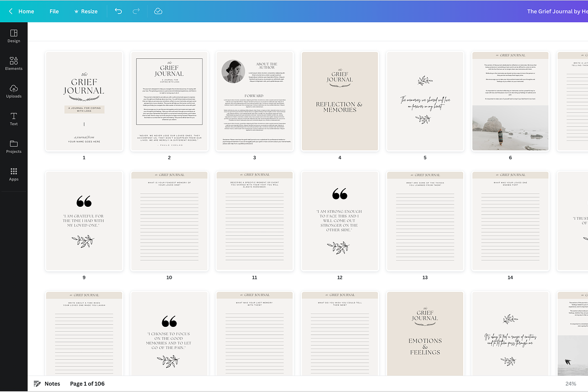This screenshot has height=392, width=588.
Task: Click page number label 12
Action: tap(340, 277)
